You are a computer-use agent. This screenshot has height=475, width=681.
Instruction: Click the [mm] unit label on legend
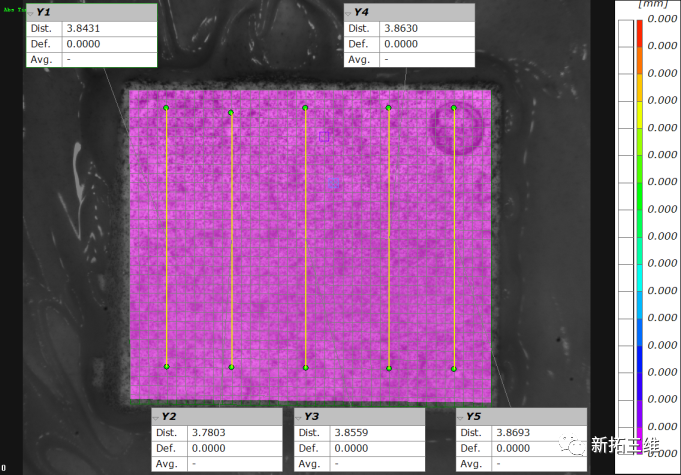point(653,4)
